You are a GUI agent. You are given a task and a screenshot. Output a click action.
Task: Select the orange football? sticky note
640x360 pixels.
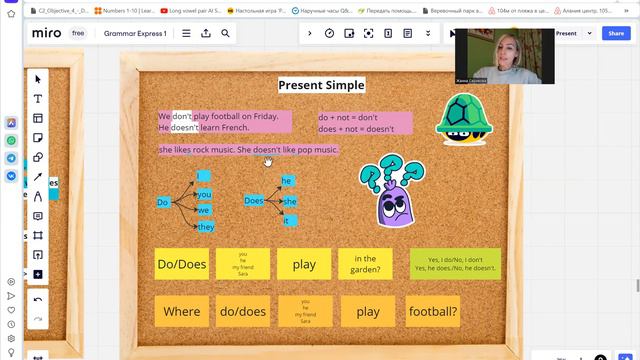coord(433,311)
